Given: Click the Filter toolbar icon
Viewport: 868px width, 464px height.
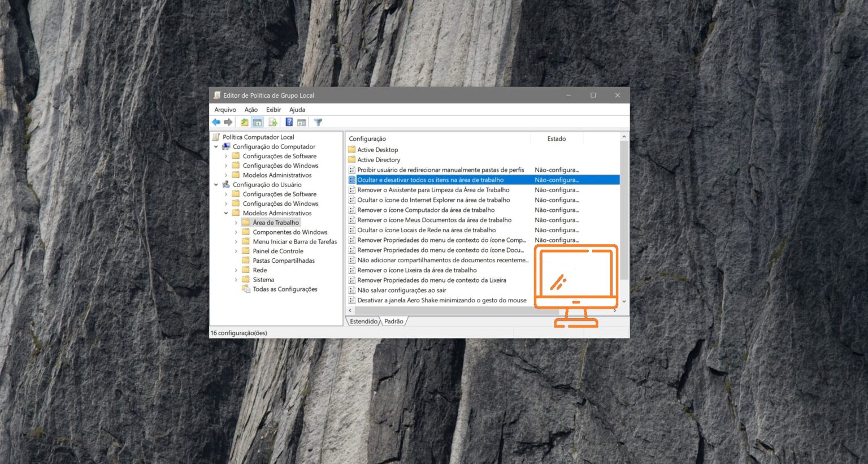Looking at the screenshot, I should point(318,122).
